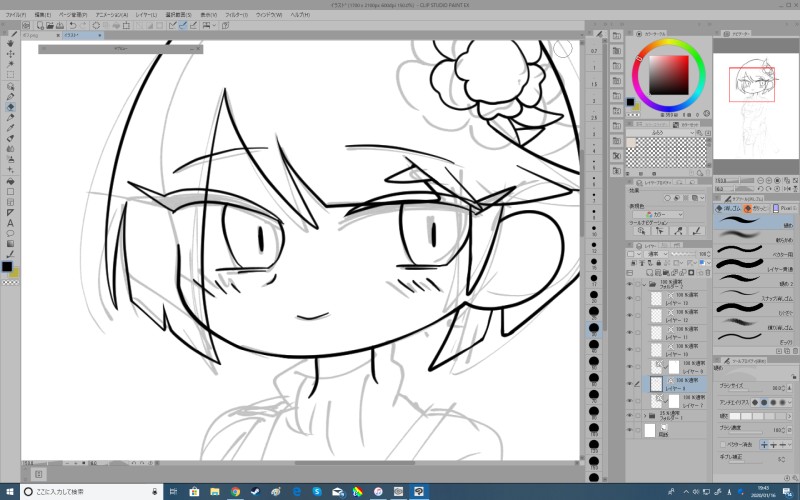800x500 pixels.
Task: Rotate canvas left in Navigator
Action: 761,189
